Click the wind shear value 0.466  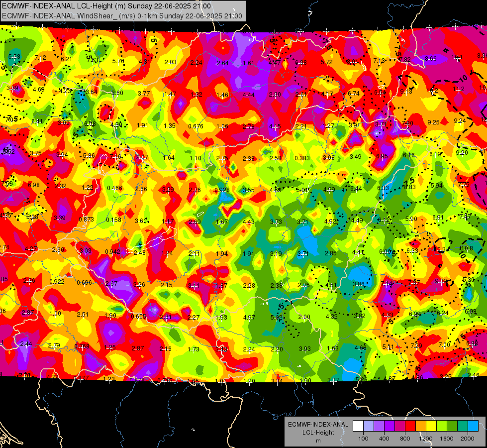coord(114,188)
